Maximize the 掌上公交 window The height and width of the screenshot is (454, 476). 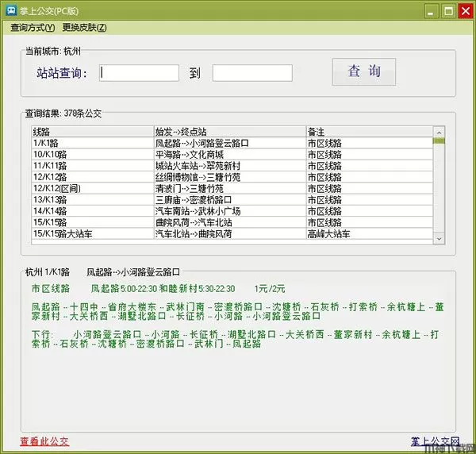click(x=447, y=10)
